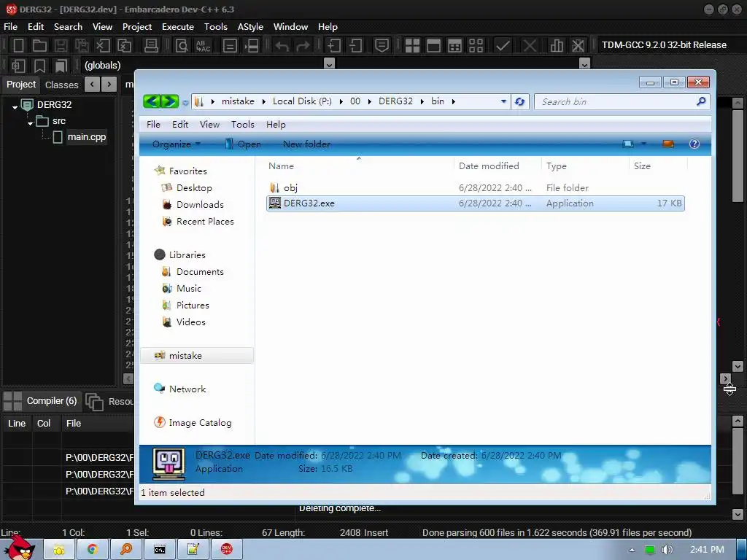Click the Redo arrow toolbar icon
The width and height of the screenshot is (747, 560).
click(303, 46)
